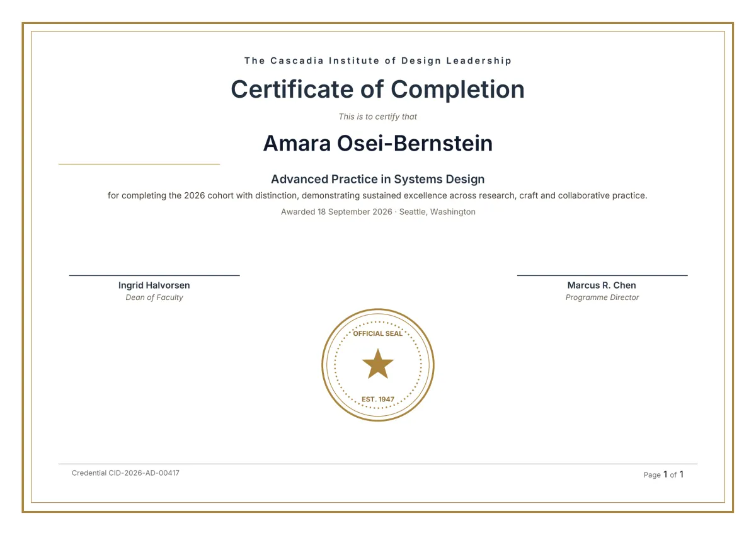Click the name Marcus R. Chen
Screen dimensions: 756x535
(602, 285)
